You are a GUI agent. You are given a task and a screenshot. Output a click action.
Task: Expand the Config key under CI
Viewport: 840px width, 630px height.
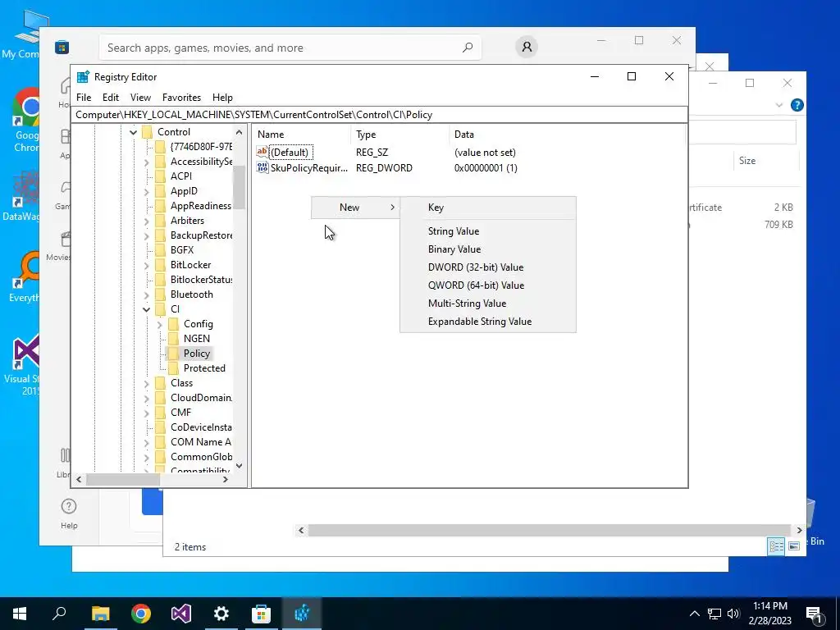[x=160, y=324]
